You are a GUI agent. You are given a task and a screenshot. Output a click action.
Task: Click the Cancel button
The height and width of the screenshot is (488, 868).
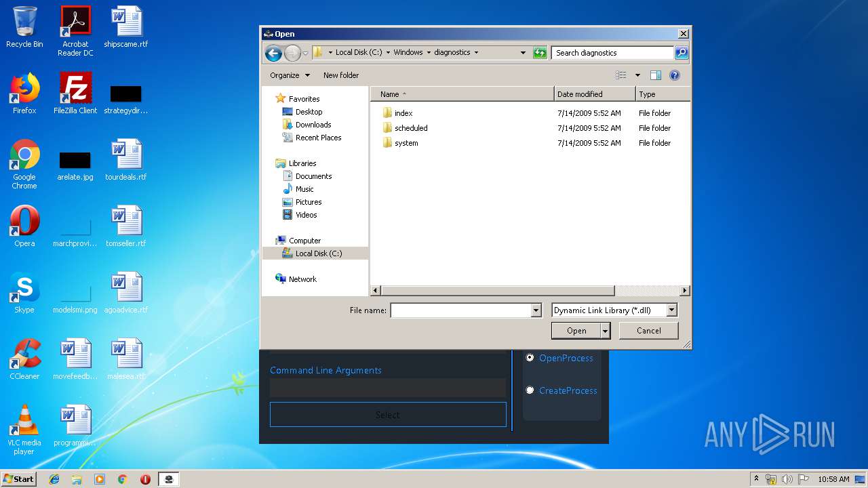tap(648, 331)
